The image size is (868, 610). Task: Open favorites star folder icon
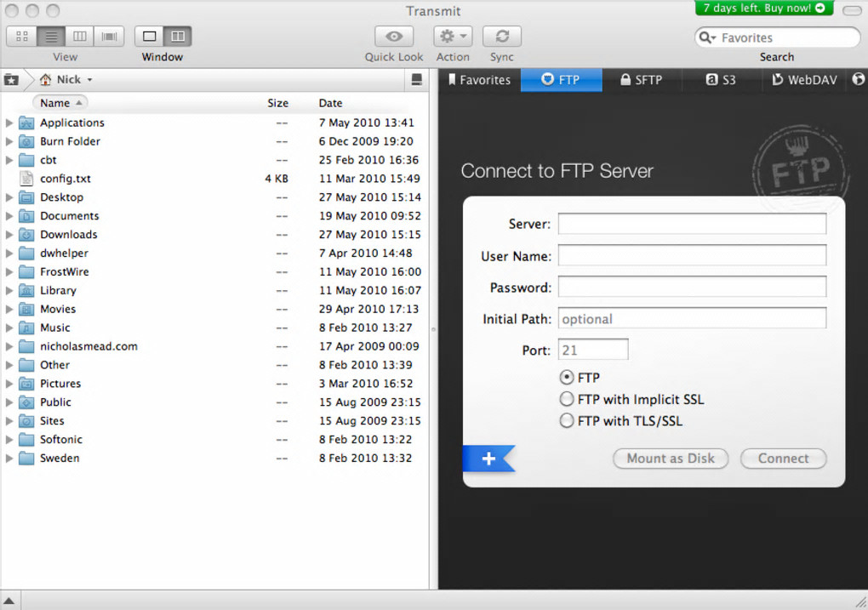click(11, 80)
